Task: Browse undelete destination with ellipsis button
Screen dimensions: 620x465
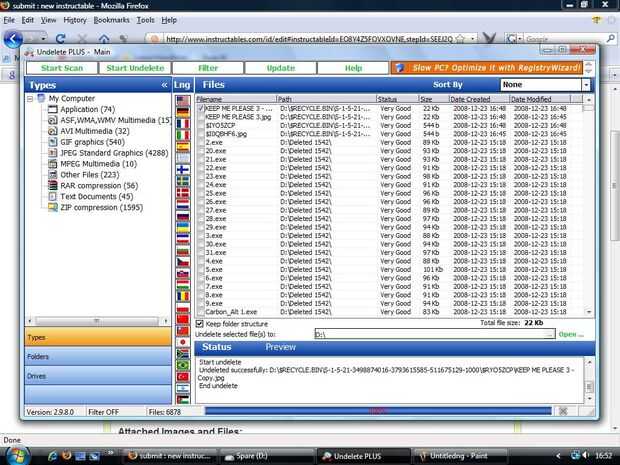Action: tap(549, 335)
